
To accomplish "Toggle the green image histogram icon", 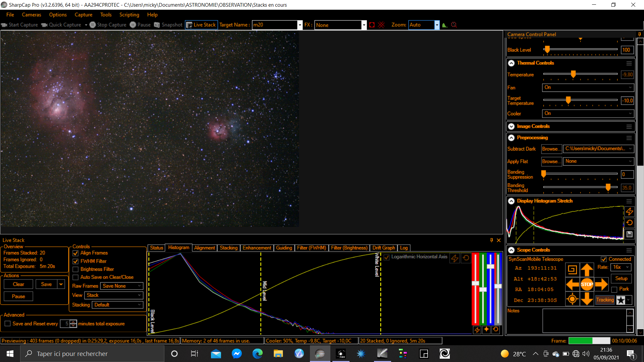I will [445, 25].
